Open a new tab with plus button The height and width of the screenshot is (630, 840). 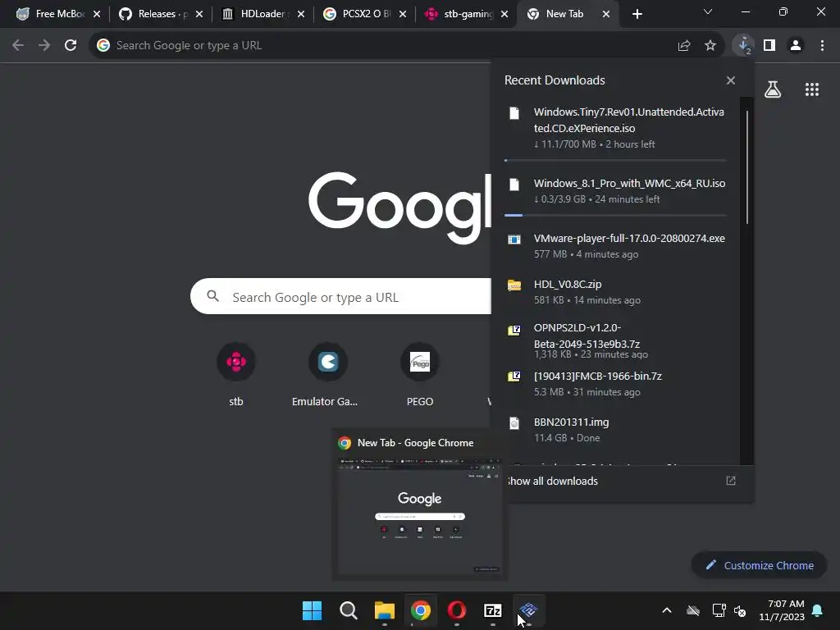point(637,14)
